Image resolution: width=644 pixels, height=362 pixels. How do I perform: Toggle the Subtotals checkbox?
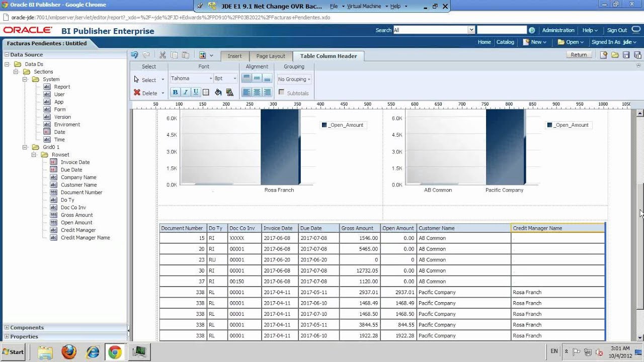pyautogui.click(x=281, y=93)
